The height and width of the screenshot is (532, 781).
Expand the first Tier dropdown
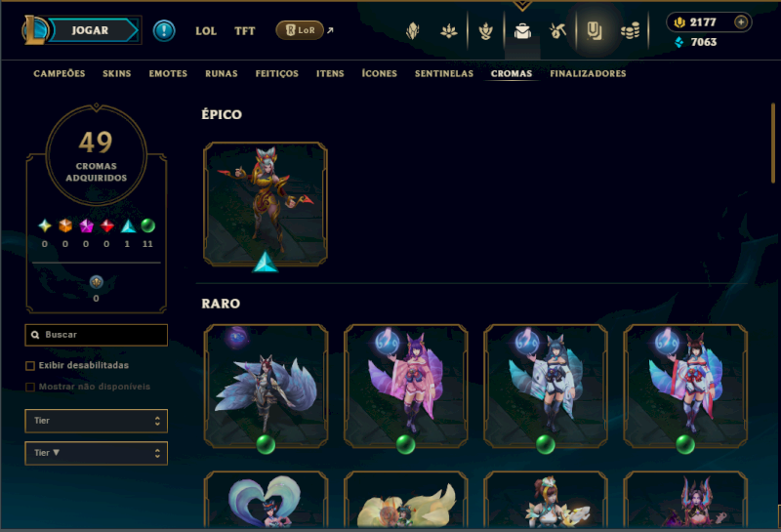[x=96, y=421]
